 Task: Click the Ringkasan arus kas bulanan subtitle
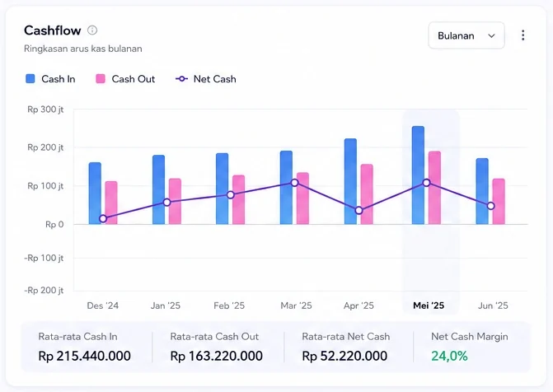(83, 49)
